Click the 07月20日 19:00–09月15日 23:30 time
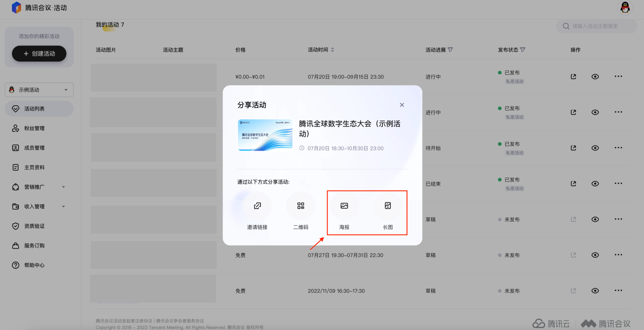Viewport: 644px width, 330px height. point(346,77)
